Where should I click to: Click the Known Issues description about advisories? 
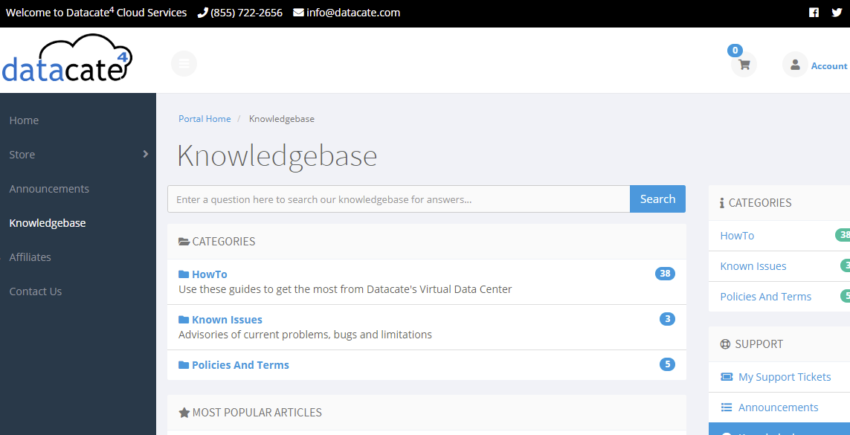click(x=305, y=335)
